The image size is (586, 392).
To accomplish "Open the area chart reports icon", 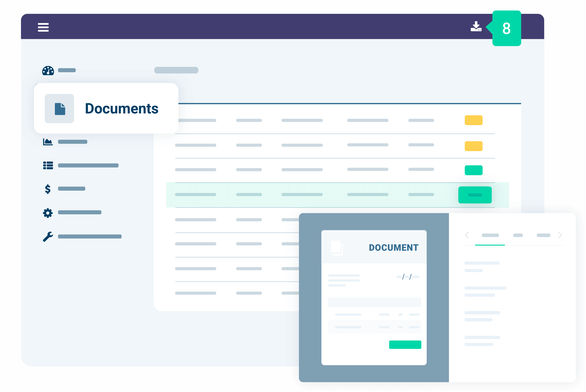I will pos(48,142).
